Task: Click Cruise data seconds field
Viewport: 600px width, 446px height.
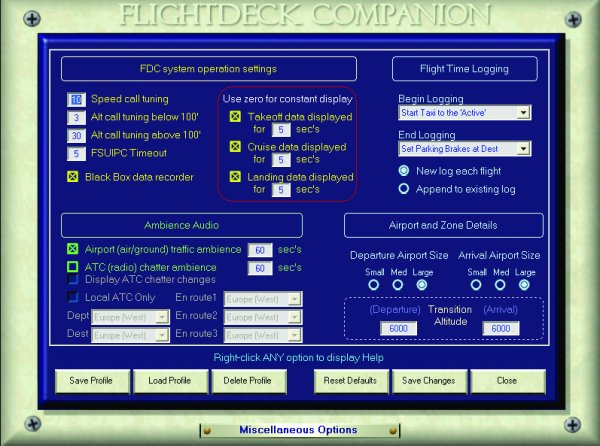Action: (281, 160)
